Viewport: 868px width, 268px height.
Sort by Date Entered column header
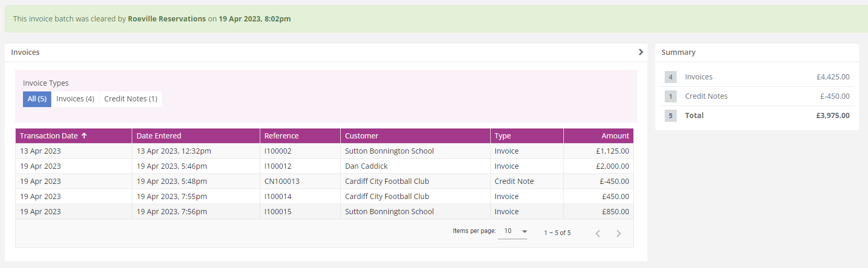coord(159,136)
